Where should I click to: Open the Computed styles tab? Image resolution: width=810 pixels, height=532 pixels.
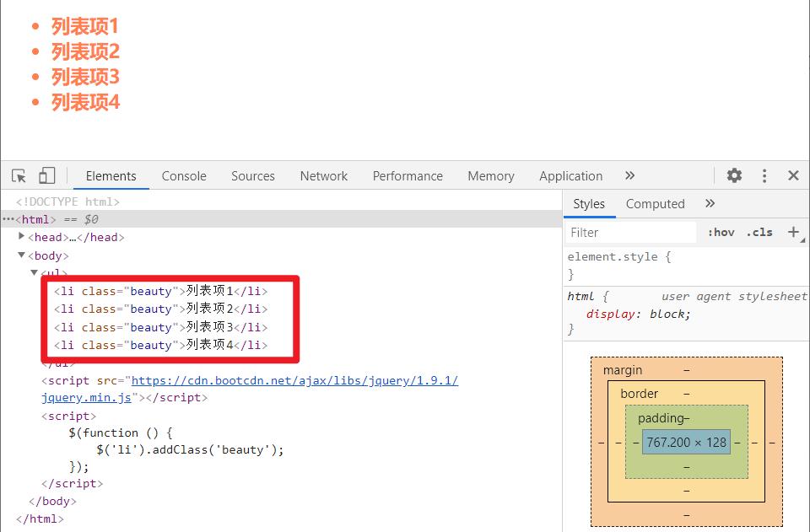[655, 203]
